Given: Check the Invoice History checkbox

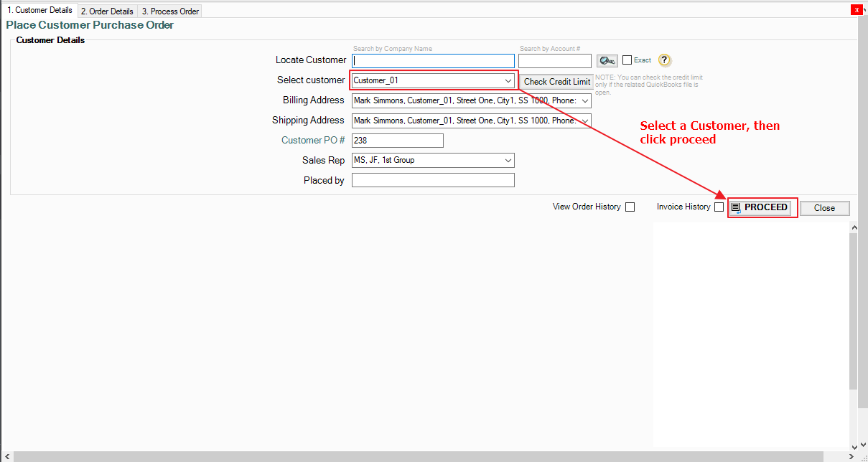Looking at the screenshot, I should click(719, 207).
